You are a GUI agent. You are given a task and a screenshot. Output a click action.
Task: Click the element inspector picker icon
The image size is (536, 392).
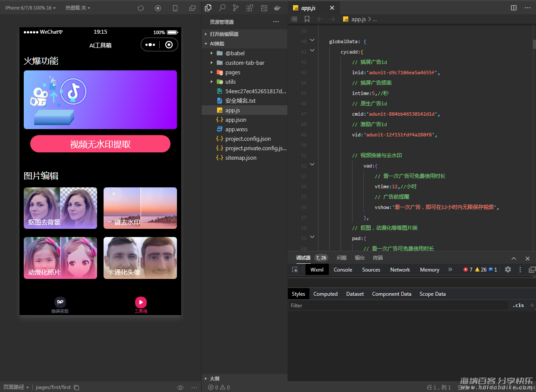[295, 269]
